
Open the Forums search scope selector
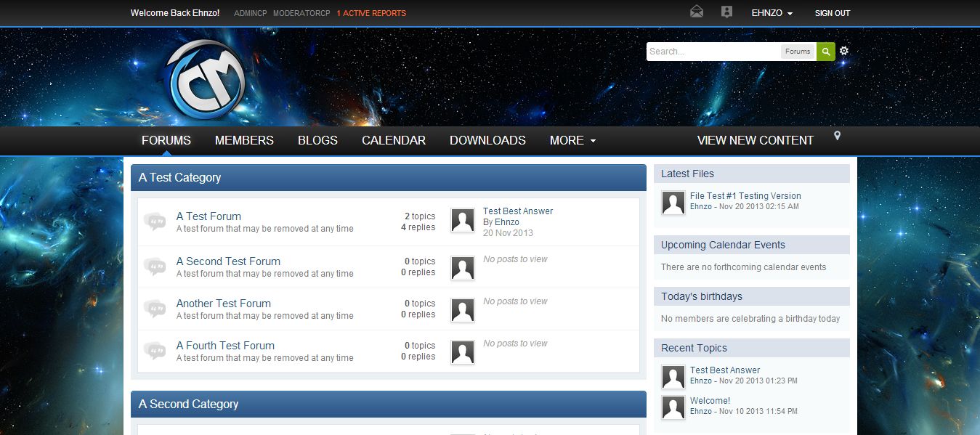click(x=798, y=52)
